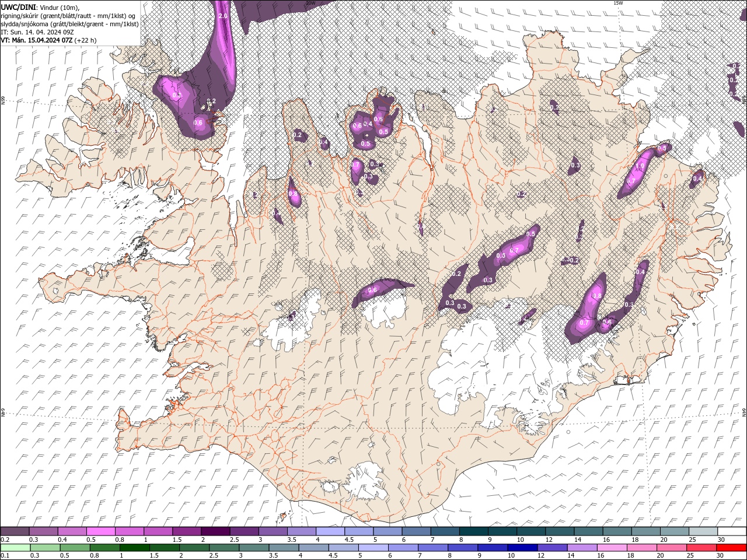Click the upper legend value 12
This screenshot has height=560, width=747.
click(549, 540)
